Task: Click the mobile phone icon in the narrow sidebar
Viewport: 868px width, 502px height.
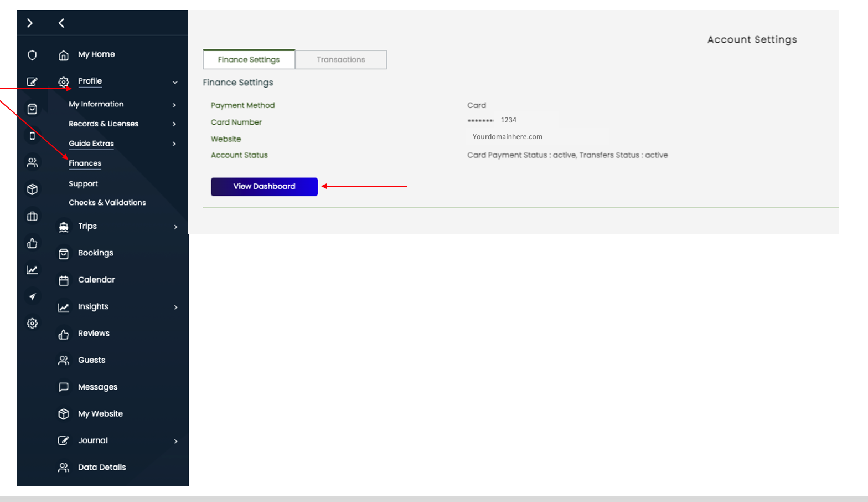Action: pos(32,136)
